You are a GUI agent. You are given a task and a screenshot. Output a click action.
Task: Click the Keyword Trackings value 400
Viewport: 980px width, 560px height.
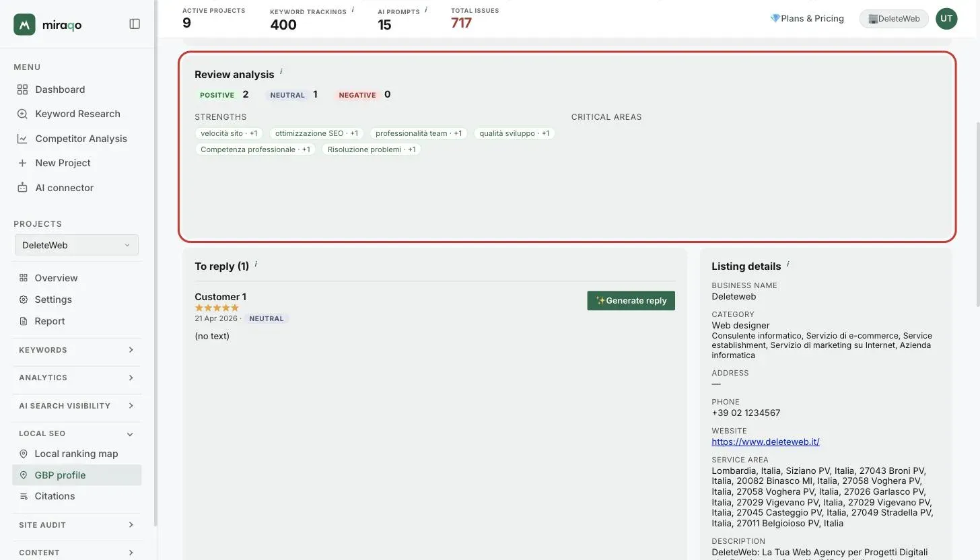pyautogui.click(x=283, y=25)
